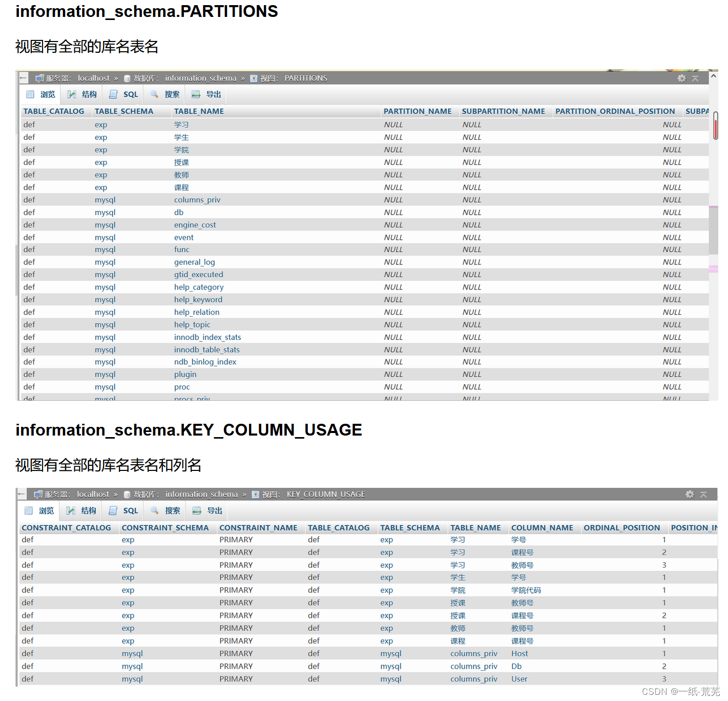Open Export tab in KEY_COLUMN_USAGE panel
This screenshot has height=701, width=728.
(207, 510)
